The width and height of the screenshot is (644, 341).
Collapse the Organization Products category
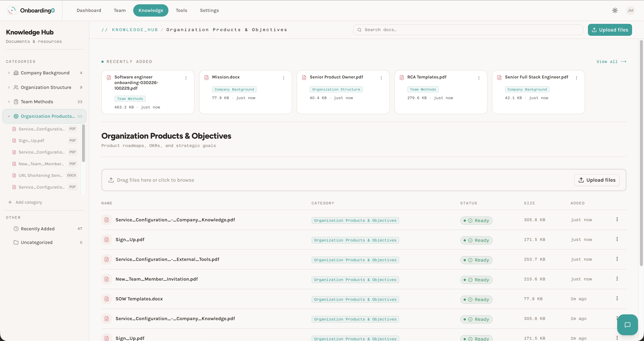coord(9,116)
